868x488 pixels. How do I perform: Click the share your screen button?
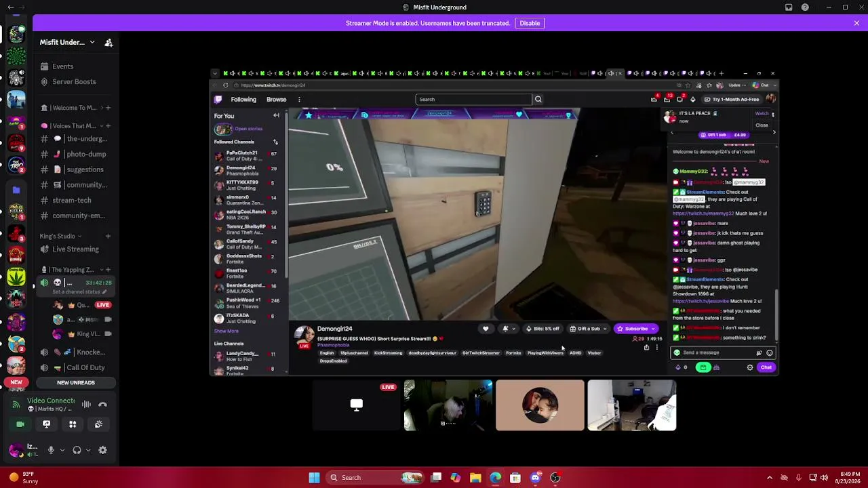[x=46, y=424]
